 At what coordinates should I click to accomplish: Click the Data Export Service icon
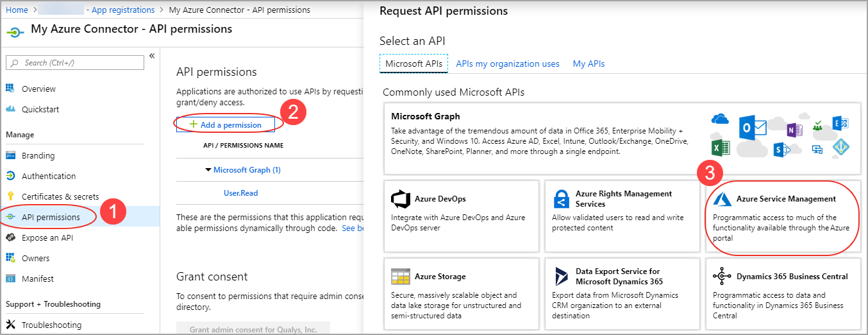point(561,277)
